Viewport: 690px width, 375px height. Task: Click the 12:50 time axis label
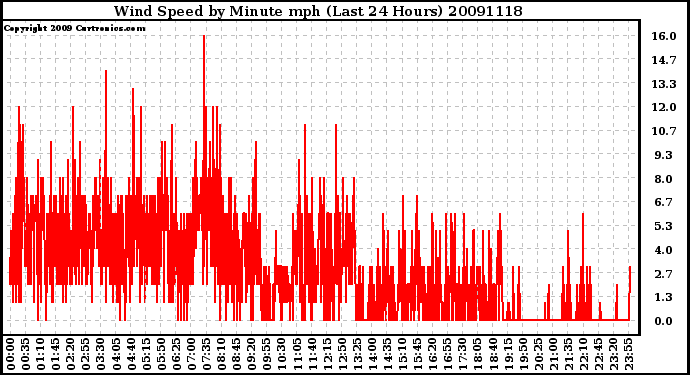pos(342,354)
